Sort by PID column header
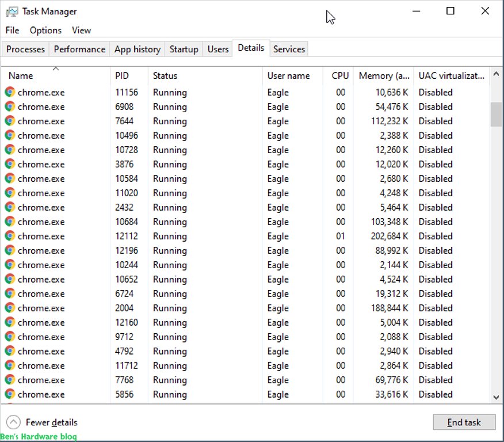Screen dimensions: 504x442 (x=129, y=75)
